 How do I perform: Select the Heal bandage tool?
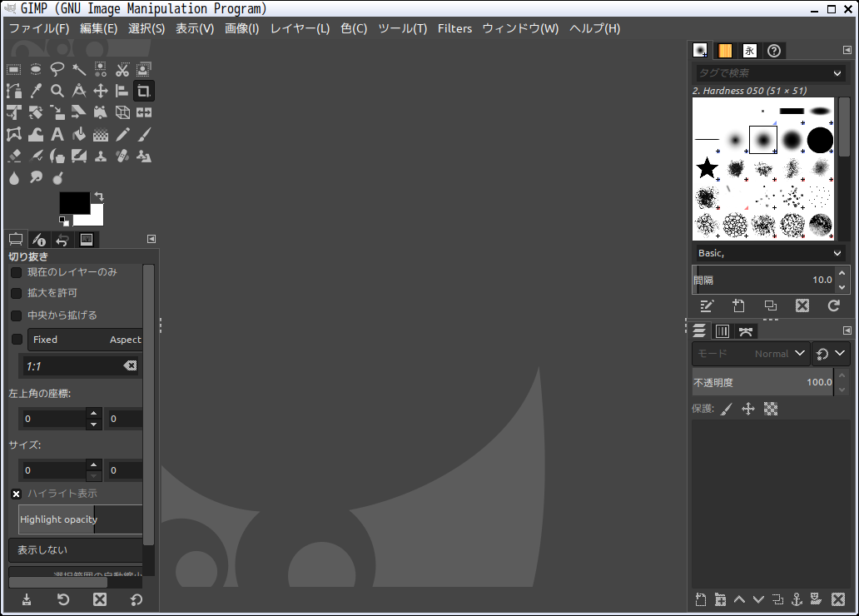122,156
